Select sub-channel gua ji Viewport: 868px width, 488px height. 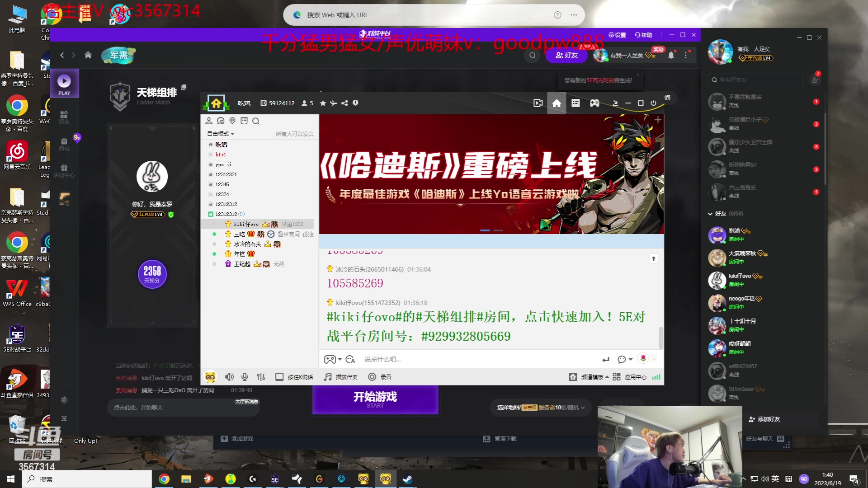tap(223, 164)
